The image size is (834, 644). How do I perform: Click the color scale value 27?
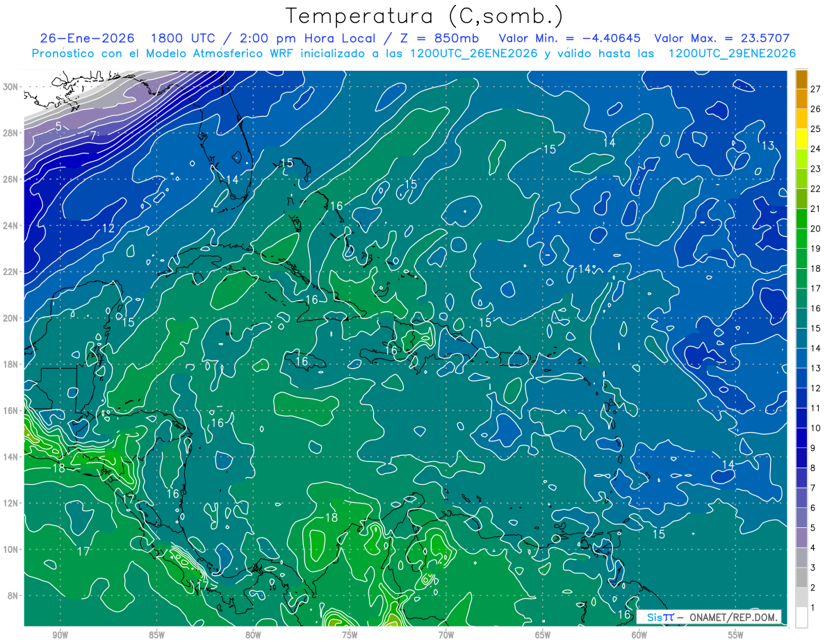tap(816, 88)
